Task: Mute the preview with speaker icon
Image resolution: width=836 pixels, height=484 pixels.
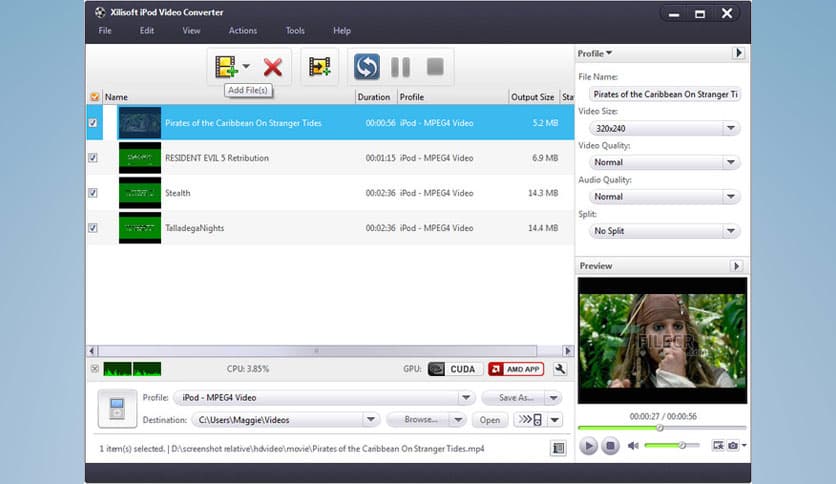Action: tap(633, 446)
